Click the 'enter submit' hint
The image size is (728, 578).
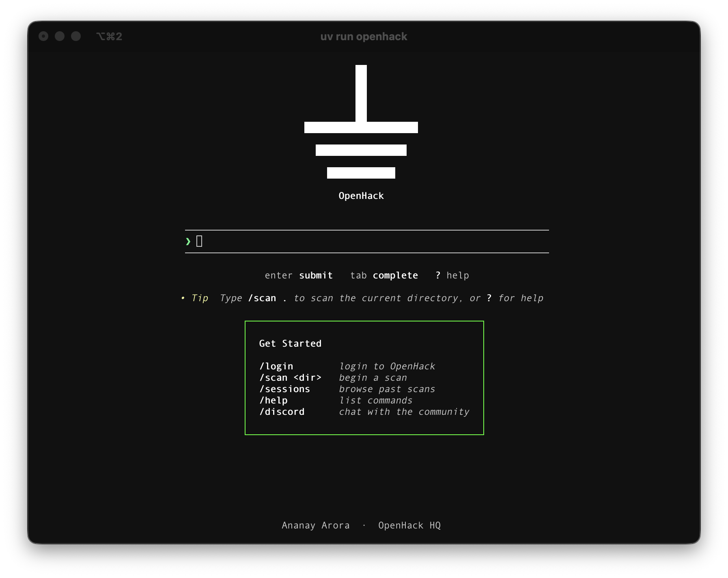[299, 275]
